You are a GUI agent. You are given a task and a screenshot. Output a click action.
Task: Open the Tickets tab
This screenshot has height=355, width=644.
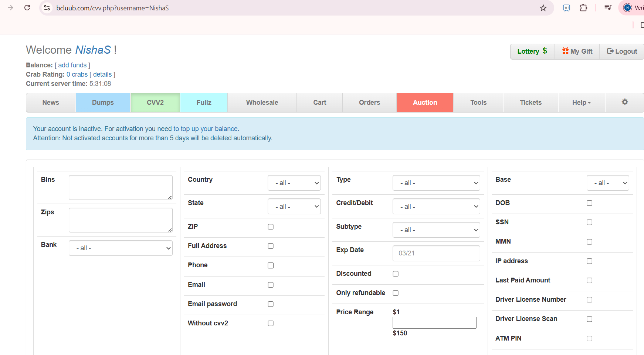[531, 103]
